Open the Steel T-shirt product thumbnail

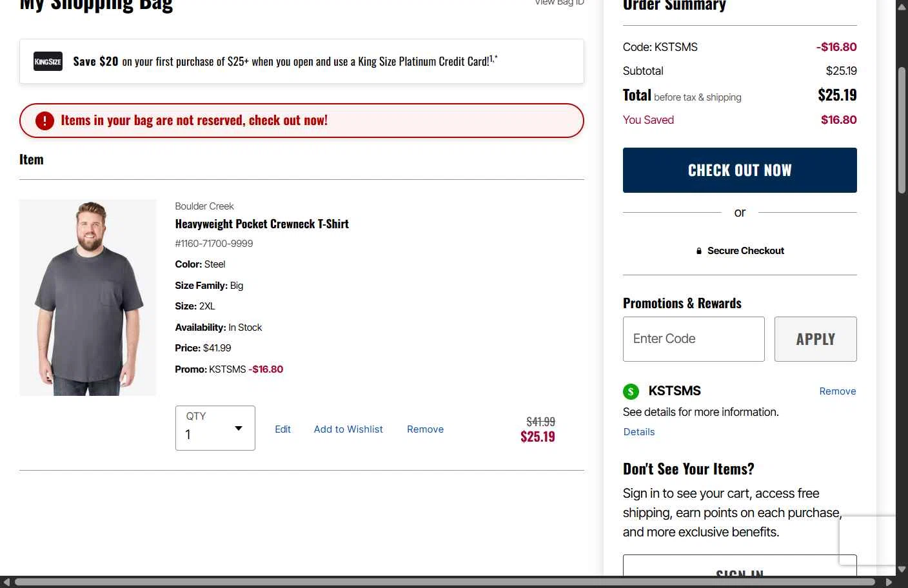88,297
